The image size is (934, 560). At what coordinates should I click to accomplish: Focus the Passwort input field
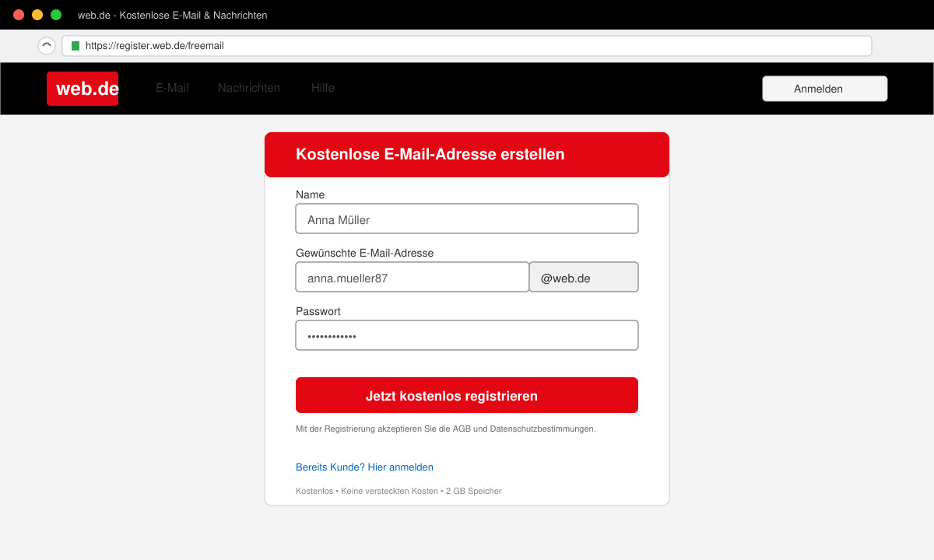point(467,335)
